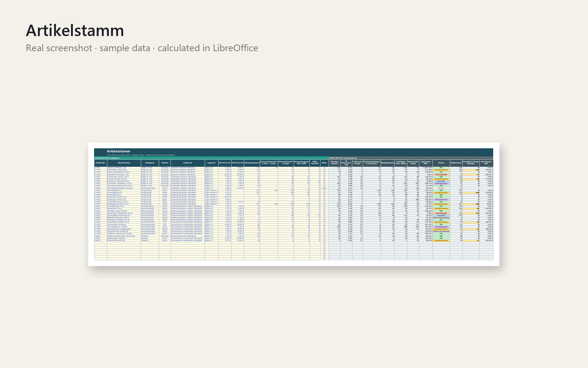Select the 'Einheit' column header

(165, 163)
